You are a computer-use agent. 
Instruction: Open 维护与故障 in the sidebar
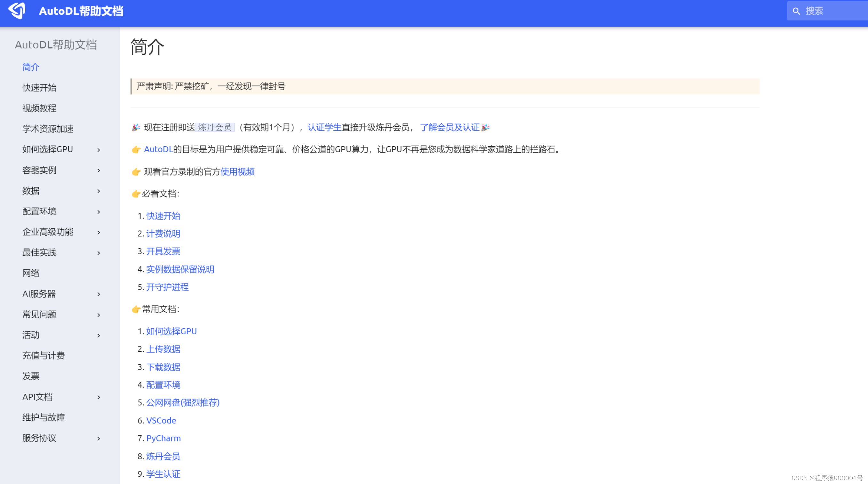[44, 417]
